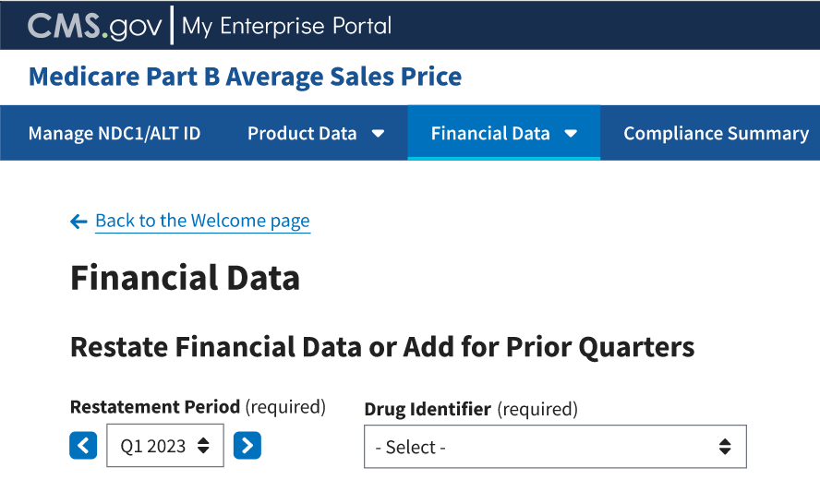
Task: Select the Financial Data tab
Action: [490, 133]
